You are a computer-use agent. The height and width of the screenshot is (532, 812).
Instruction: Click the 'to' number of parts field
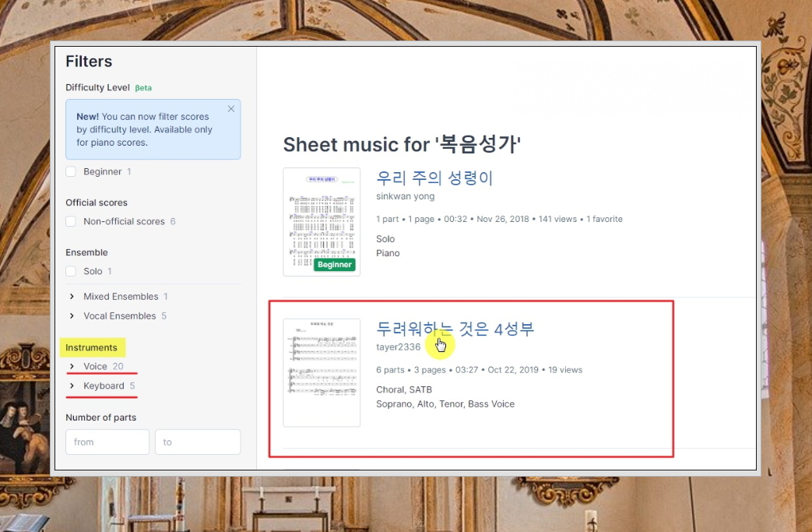pos(197,442)
